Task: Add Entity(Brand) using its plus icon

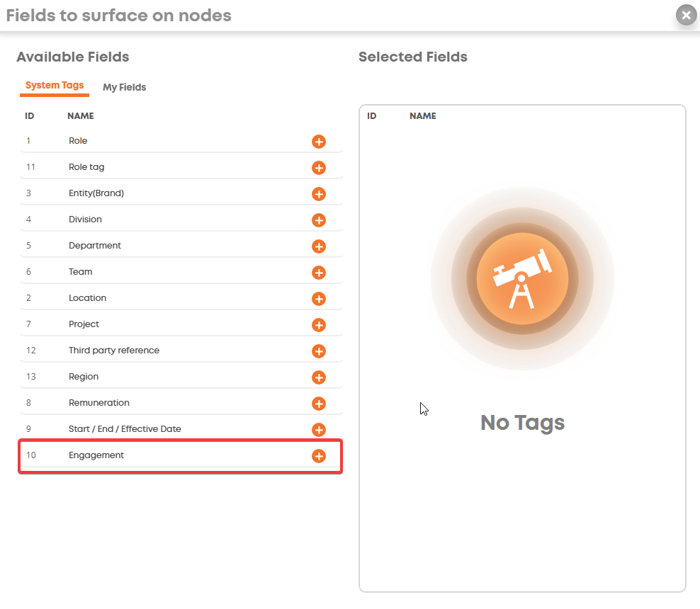Action: pos(319,194)
